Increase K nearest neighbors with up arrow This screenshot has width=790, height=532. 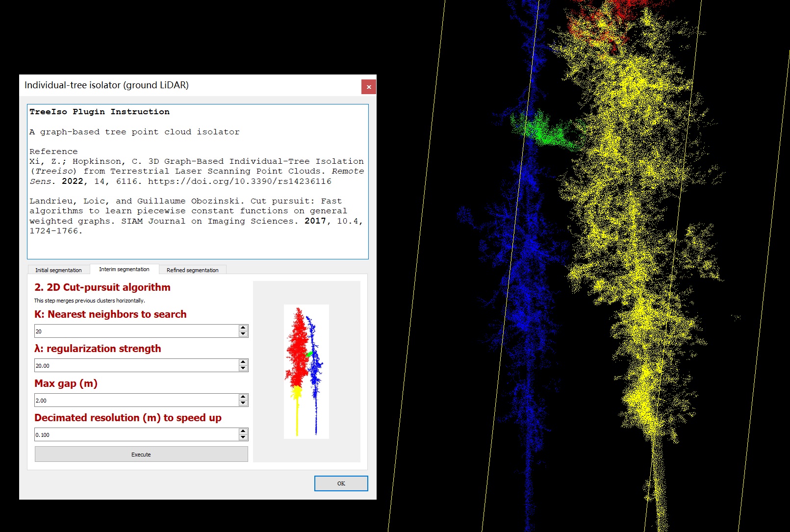(x=243, y=328)
